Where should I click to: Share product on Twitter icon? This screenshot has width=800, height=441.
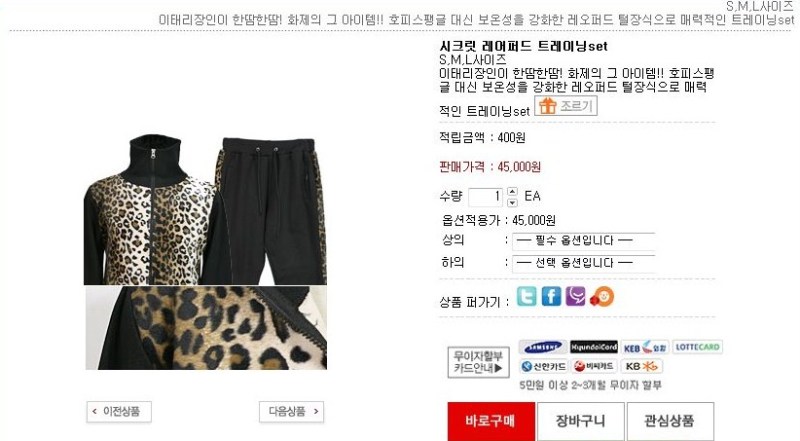[x=526, y=297]
